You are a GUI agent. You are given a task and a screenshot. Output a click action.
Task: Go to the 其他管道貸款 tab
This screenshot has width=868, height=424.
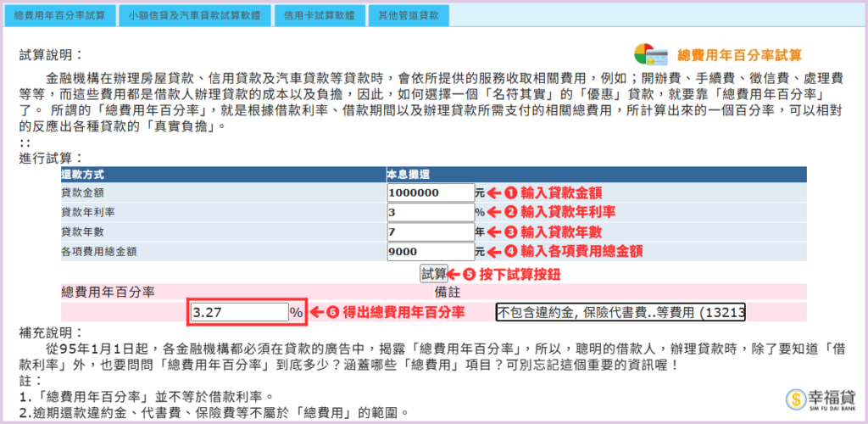tap(409, 15)
